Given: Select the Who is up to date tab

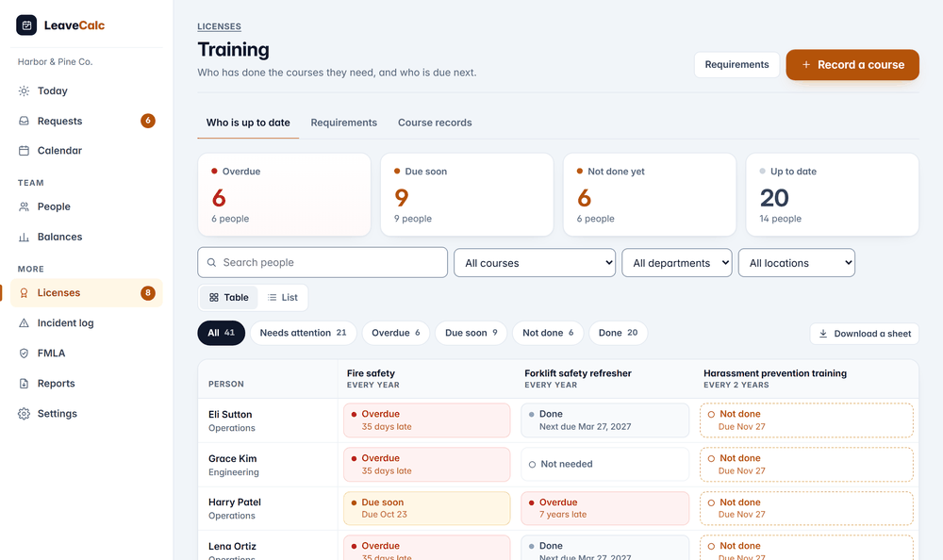Looking at the screenshot, I should point(248,123).
